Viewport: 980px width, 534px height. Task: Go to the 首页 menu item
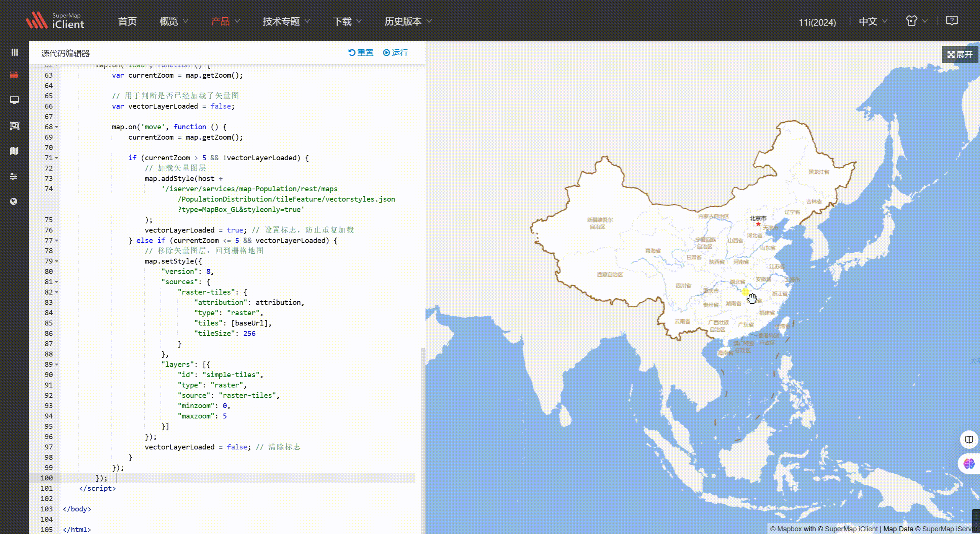(127, 21)
